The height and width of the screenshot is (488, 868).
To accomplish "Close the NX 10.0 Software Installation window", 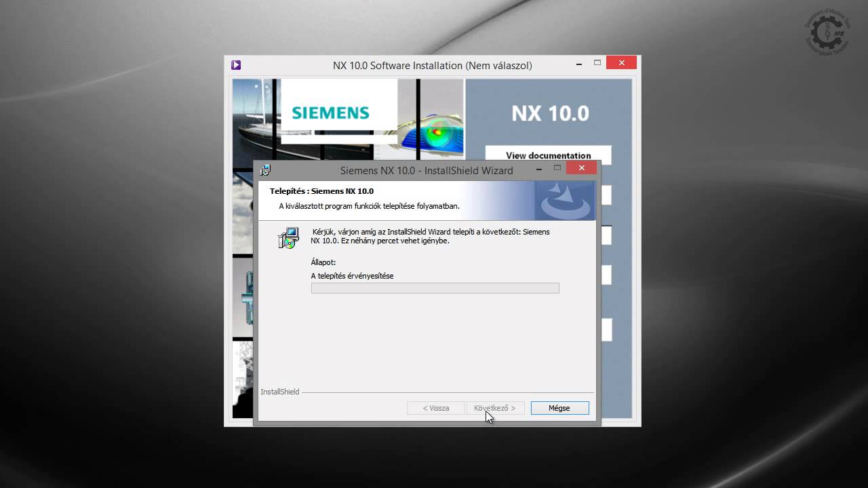I will pos(621,63).
